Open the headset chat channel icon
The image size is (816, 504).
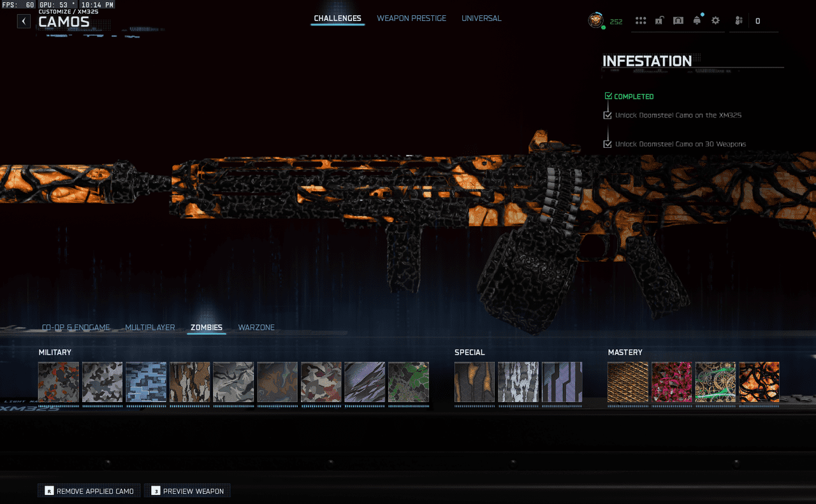[x=678, y=21]
